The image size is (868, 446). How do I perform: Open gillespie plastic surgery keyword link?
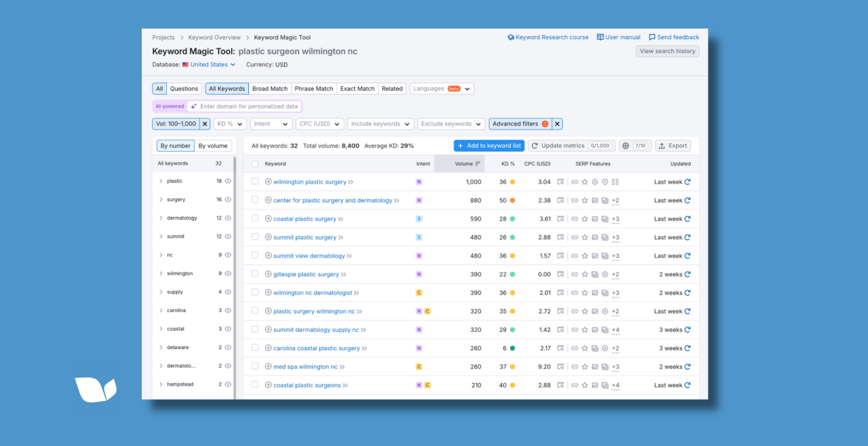point(306,274)
